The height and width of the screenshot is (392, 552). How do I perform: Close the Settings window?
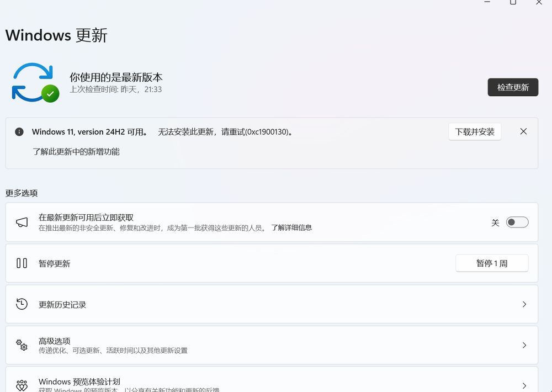[x=539, y=2]
